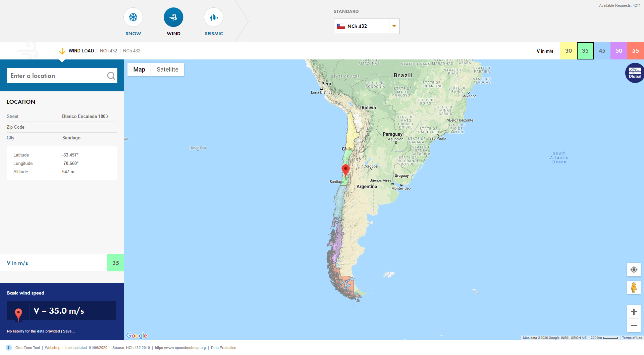The width and height of the screenshot is (644, 355).
Task: Click the SNOW label tab
Action: [133, 34]
